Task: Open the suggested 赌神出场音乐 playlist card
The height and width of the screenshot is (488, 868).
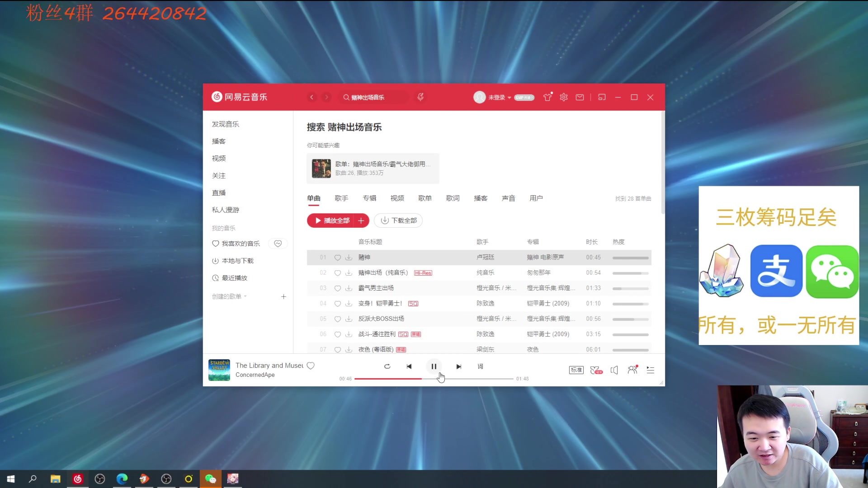Action: tap(373, 169)
